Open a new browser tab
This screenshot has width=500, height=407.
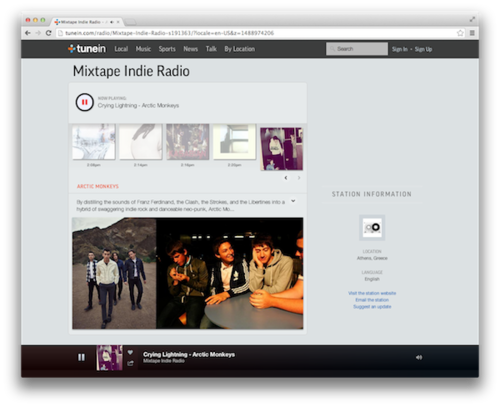click(x=130, y=22)
